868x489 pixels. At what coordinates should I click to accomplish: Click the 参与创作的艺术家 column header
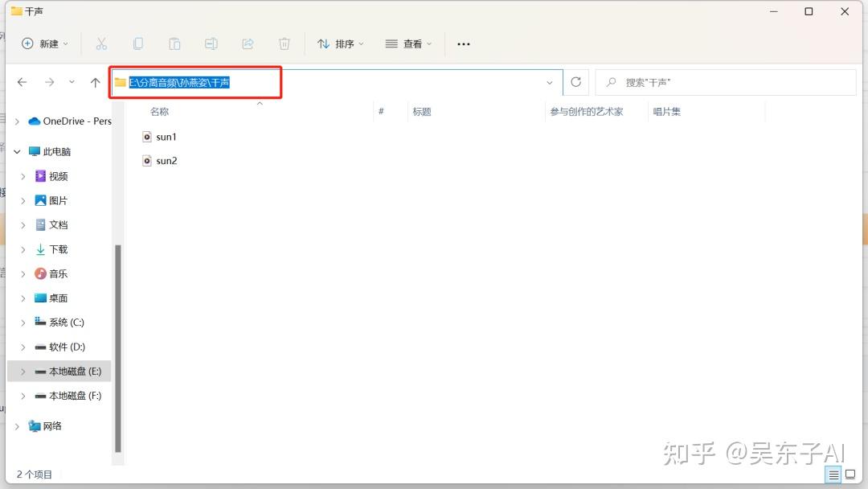click(586, 112)
